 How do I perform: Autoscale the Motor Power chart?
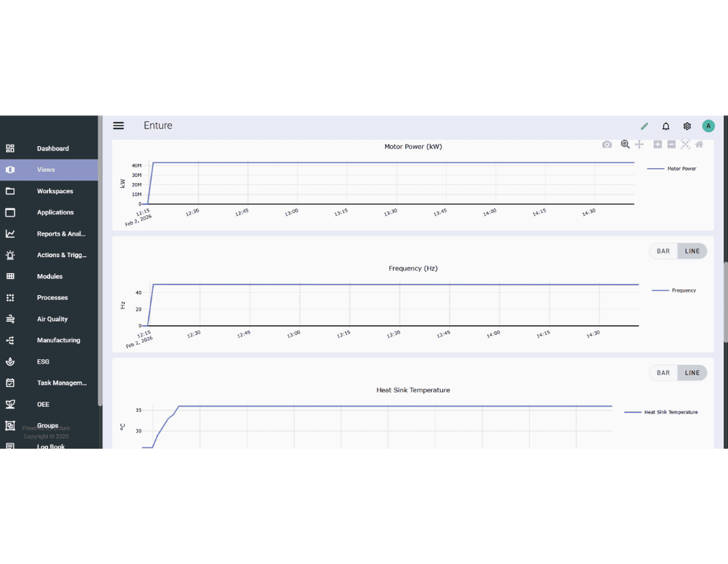coord(685,145)
